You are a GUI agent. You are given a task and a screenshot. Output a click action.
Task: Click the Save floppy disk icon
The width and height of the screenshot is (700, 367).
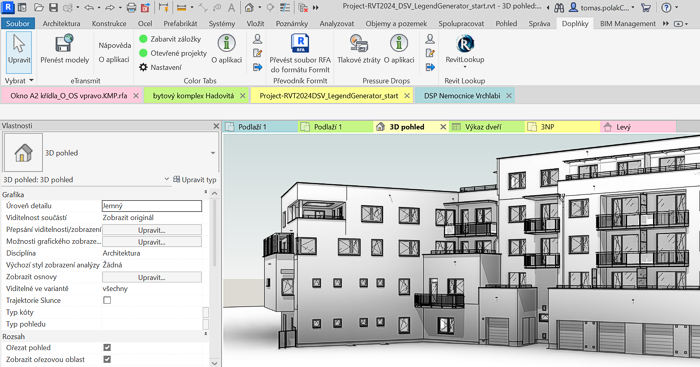[53, 7]
